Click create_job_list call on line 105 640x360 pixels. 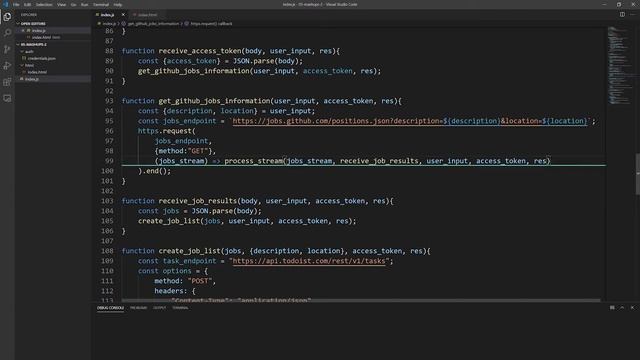point(169,221)
